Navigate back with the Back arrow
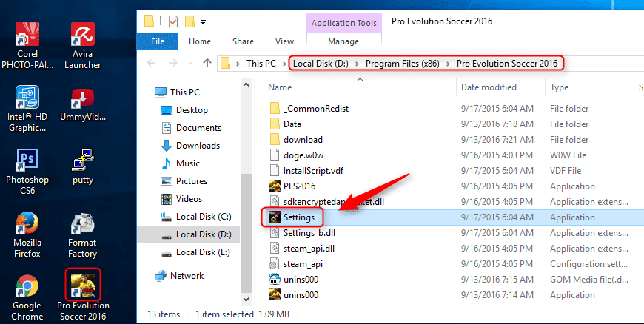644x324 pixels. click(152, 63)
